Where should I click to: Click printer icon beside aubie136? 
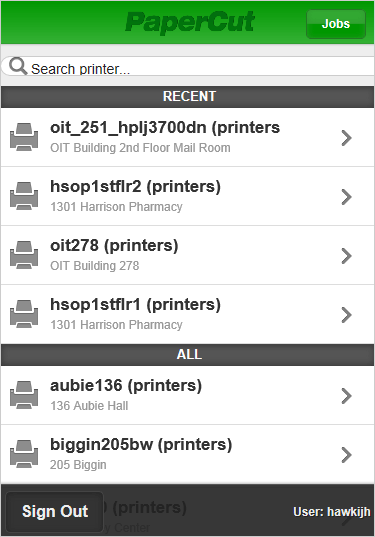click(24, 395)
